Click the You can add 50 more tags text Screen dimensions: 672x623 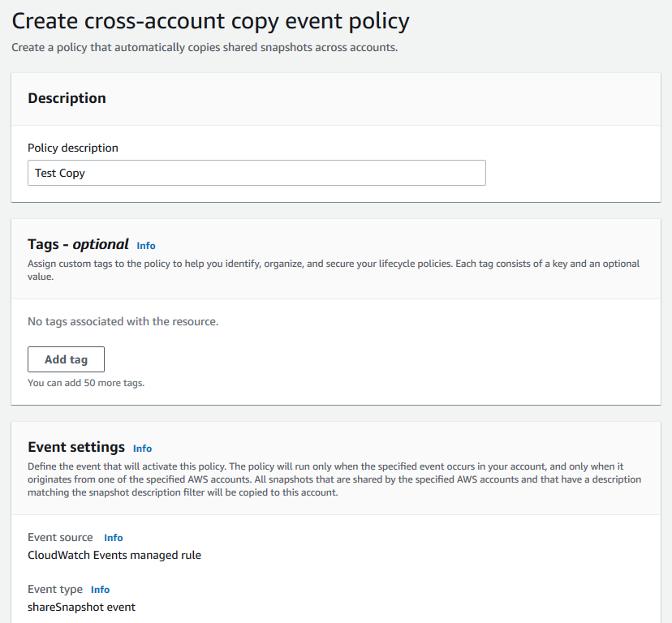84,381
